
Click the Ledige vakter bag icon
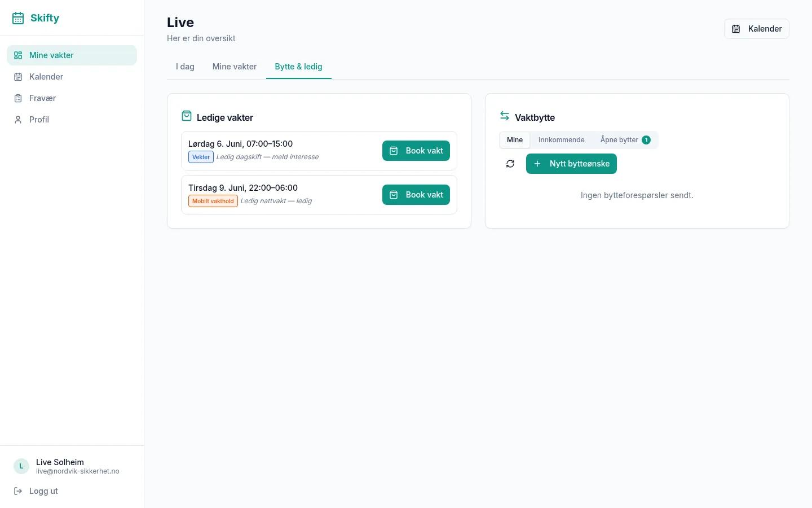[x=187, y=116]
